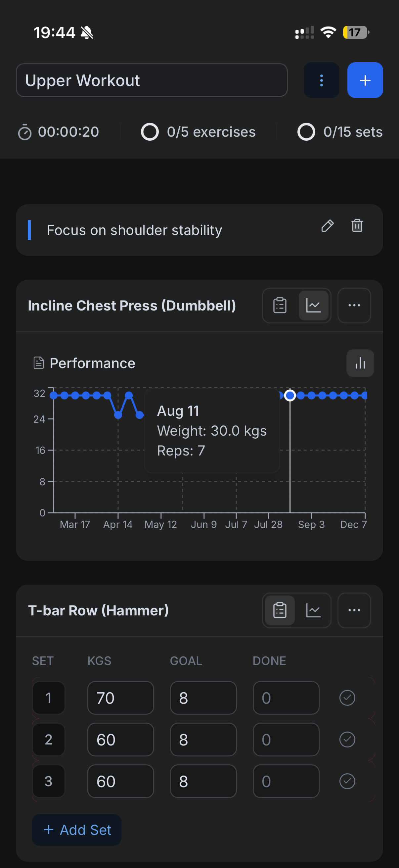
Task: Select the T-bar Row sets list icon
Action: click(280, 610)
